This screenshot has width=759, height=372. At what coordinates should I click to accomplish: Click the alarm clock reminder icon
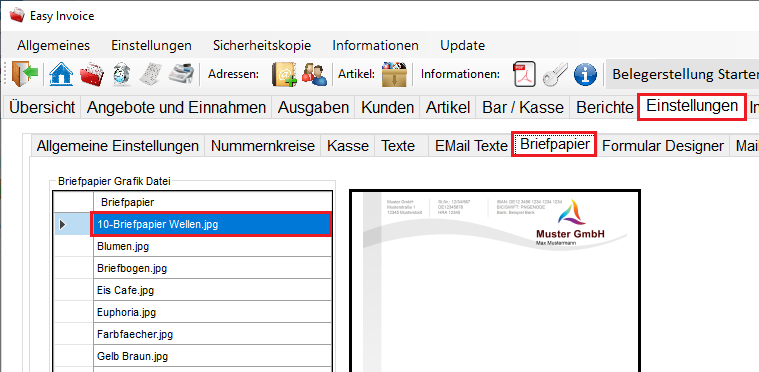click(x=120, y=74)
